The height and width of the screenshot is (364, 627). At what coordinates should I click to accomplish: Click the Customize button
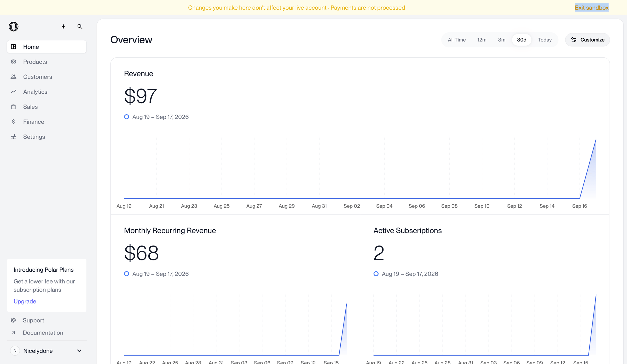click(x=587, y=40)
